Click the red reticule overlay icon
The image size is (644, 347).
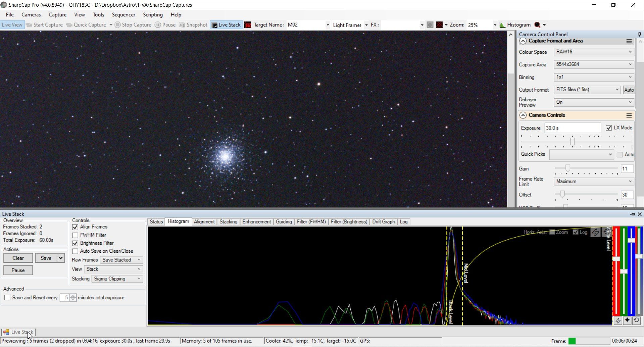(x=439, y=25)
